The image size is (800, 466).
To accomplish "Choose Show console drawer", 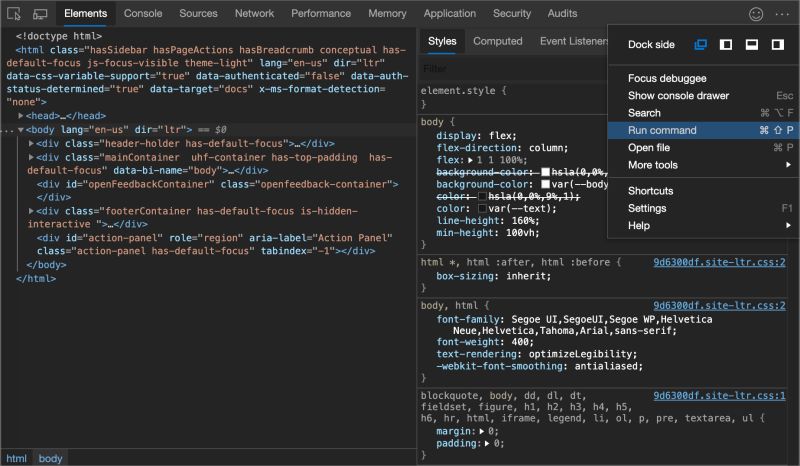I will click(x=703, y=95).
